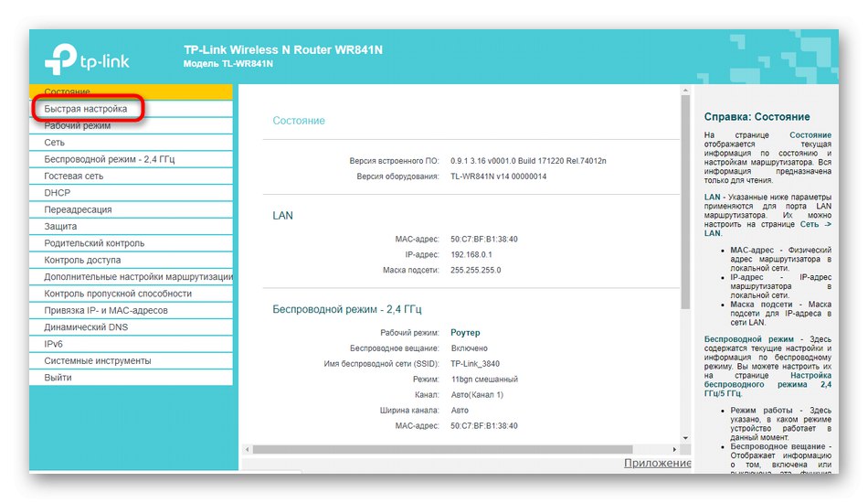Open the Сеть menu section

132,143
